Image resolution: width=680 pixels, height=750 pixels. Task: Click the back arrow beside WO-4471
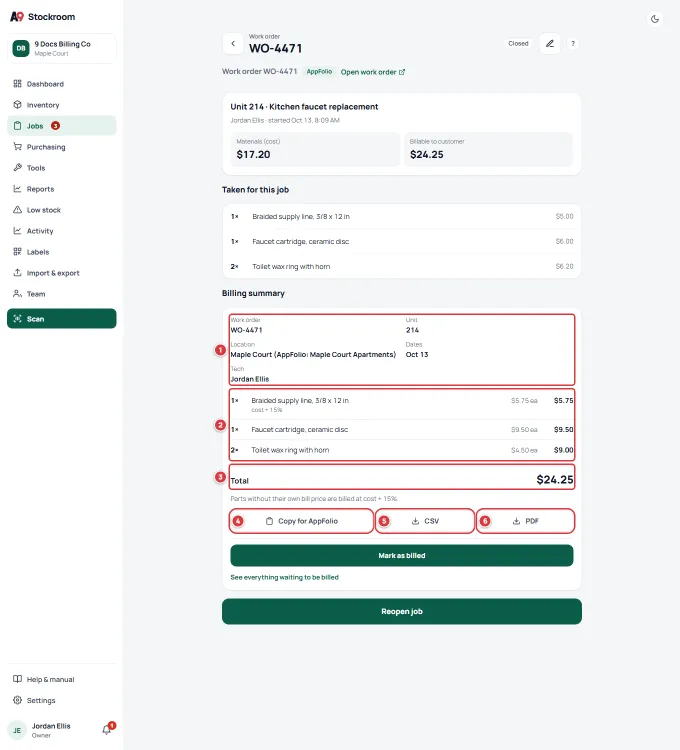(233, 44)
